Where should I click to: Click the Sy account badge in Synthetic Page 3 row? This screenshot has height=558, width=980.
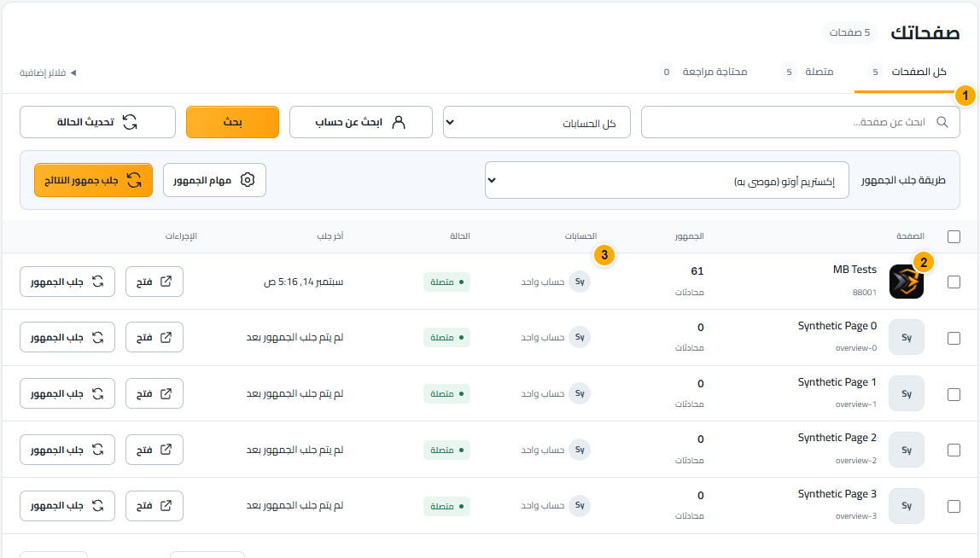580,505
